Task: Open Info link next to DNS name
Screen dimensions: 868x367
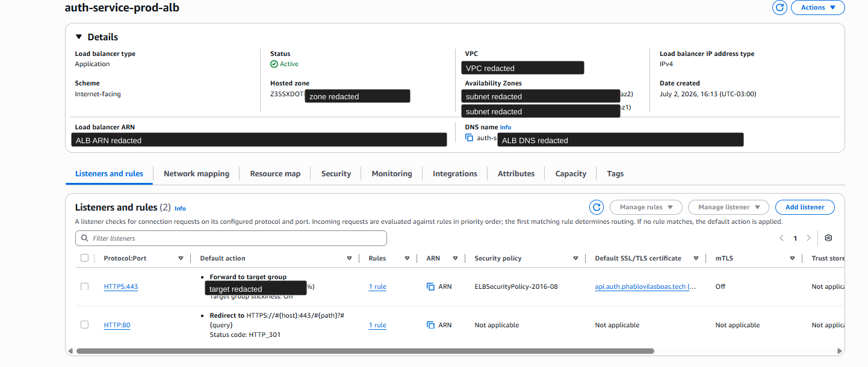Action: tap(506, 128)
